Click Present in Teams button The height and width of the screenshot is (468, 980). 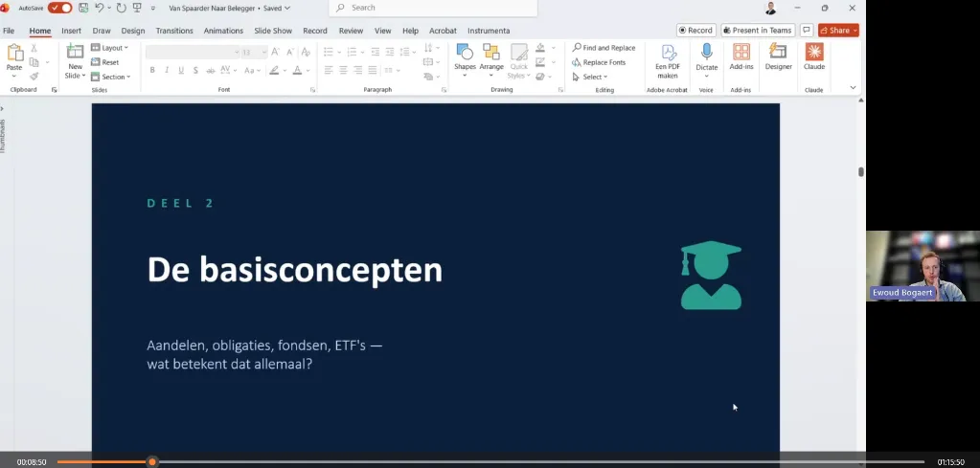(758, 30)
